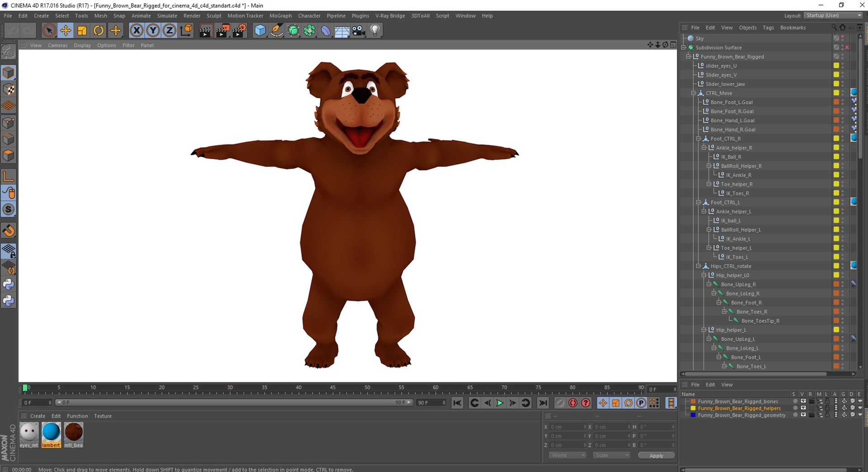The image size is (868, 472).
Task: Collapse Funny_Brown_Bear_Rigged object tree
Action: [689, 57]
